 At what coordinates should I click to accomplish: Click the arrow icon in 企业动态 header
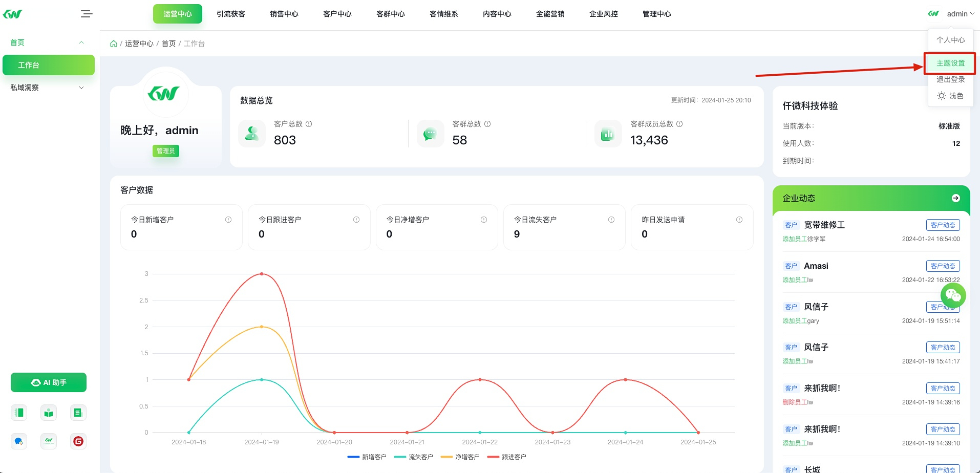pos(955,198)
